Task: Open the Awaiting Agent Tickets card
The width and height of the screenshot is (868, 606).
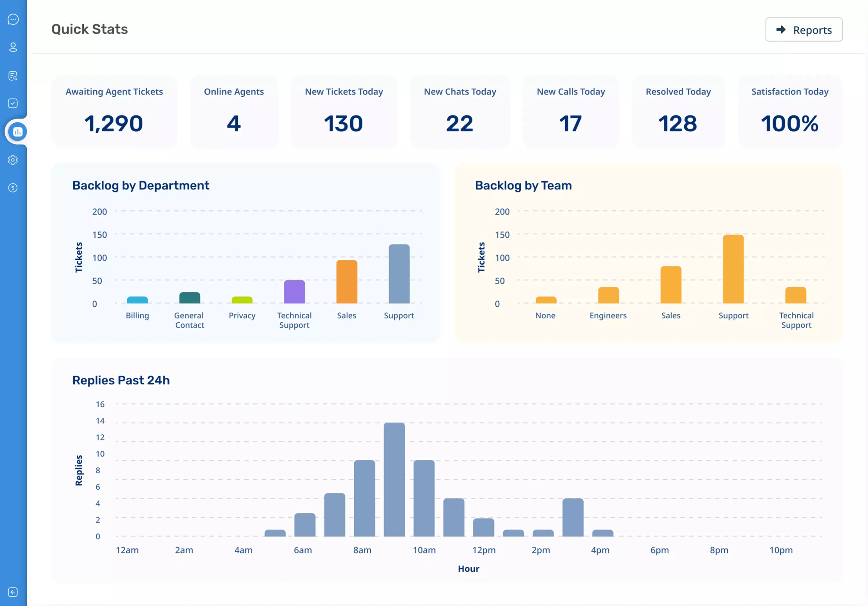Action: pyautogui.click(x=114, y=112)
